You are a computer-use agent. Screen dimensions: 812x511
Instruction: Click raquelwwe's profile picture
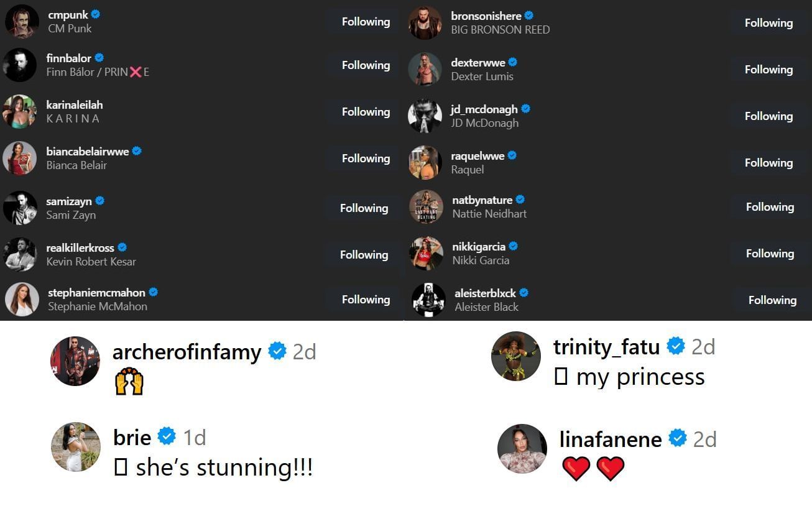pyautogui.click(x=425, y=163)
